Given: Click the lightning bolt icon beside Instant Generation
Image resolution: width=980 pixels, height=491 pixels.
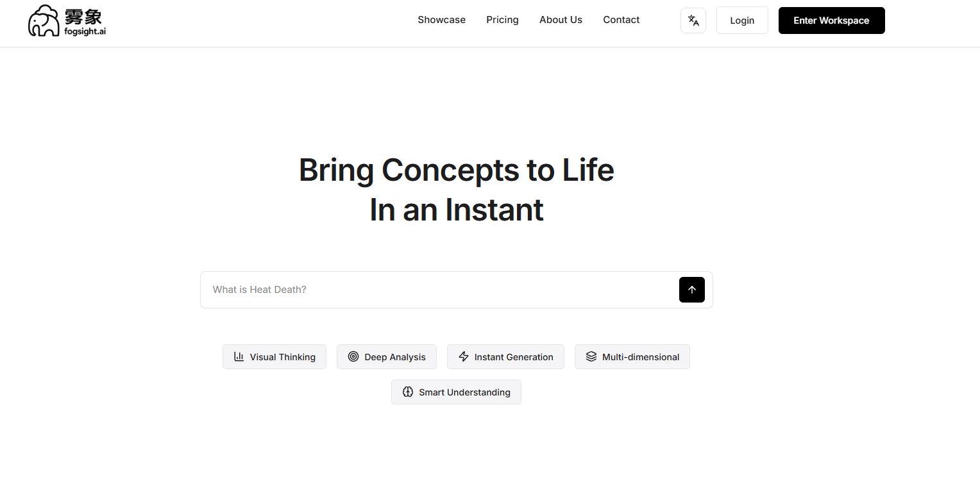Looking at the screenshot, I should tap(464, 357).
